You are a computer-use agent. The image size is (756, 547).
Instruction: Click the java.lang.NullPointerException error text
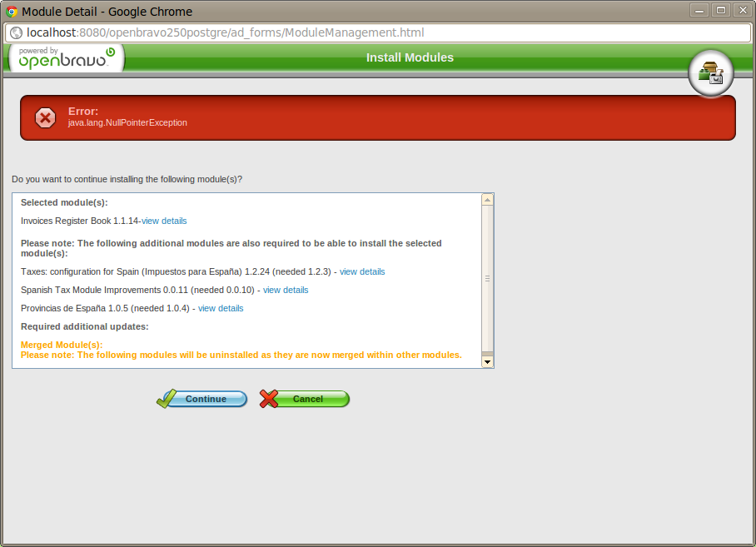coord(127,123)
